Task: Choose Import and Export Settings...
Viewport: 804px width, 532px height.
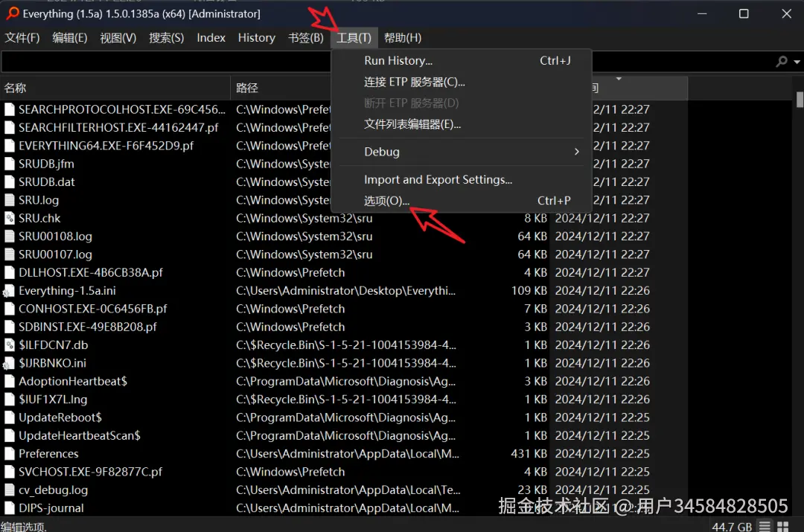Action: [x=462, y=180]
